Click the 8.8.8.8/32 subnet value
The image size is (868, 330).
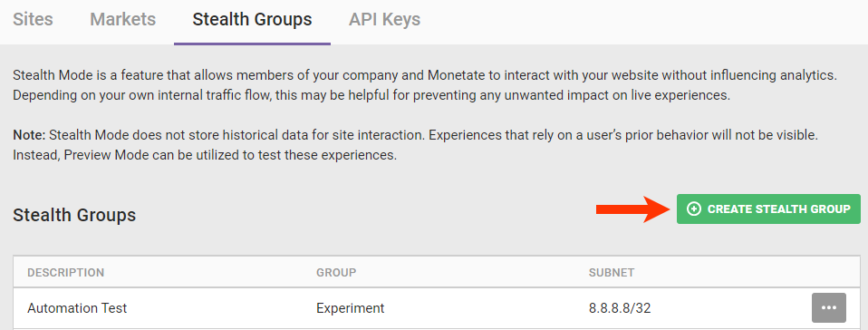620,308
